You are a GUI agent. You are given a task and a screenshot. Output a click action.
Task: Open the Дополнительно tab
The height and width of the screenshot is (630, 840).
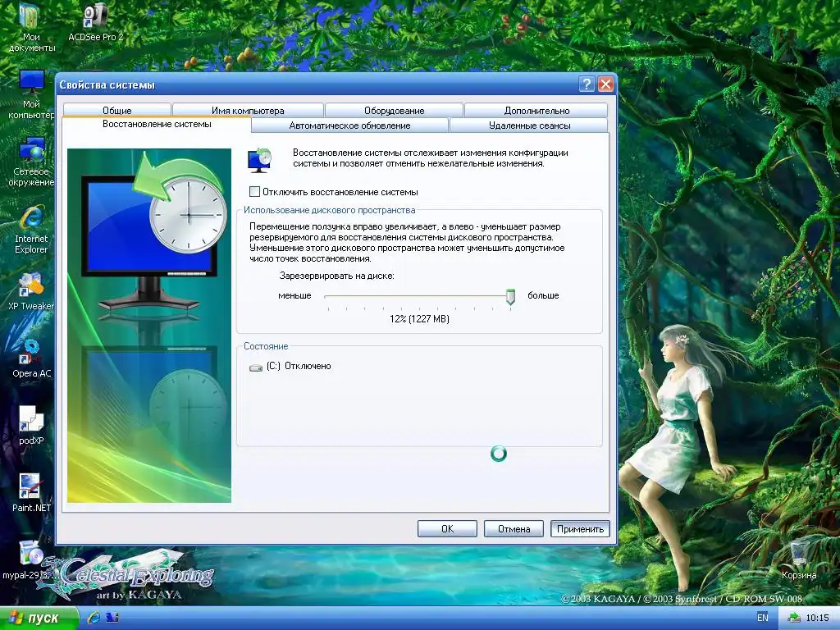tap(536, 111)
